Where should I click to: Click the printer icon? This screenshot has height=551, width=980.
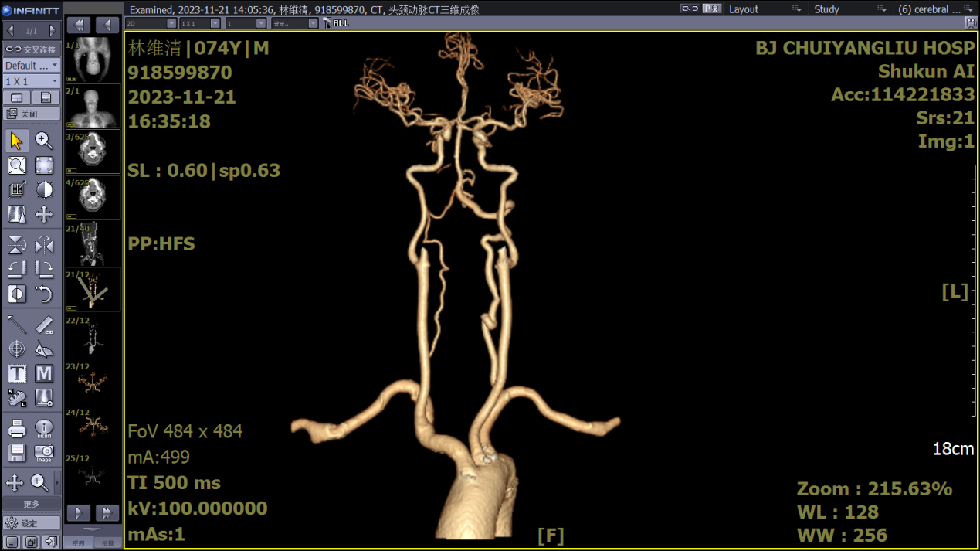(16, 428)
